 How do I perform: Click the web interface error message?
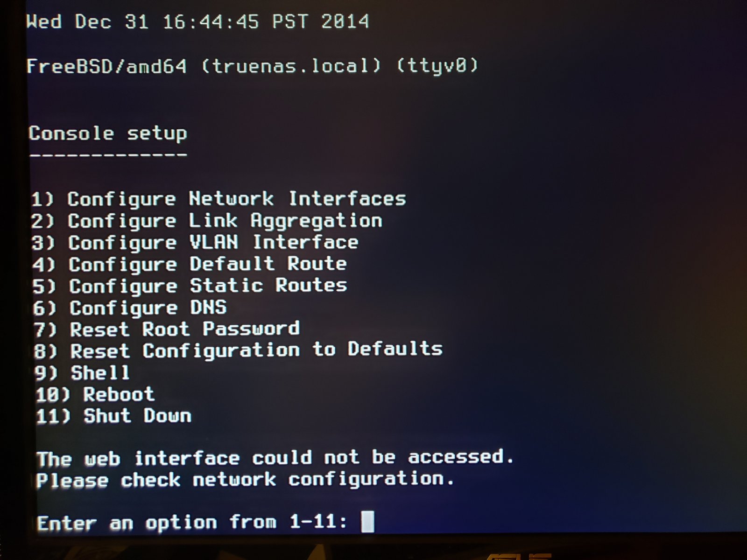pyautogui.click(x=275, y=458)
